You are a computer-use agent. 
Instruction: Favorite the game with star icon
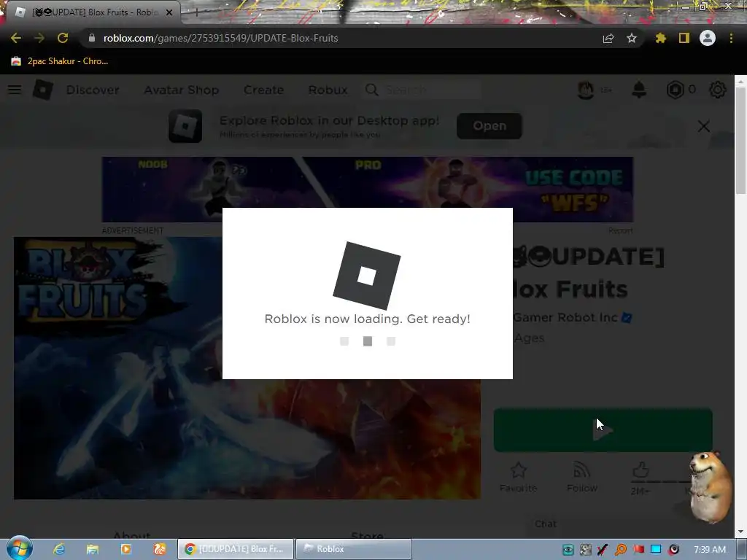pos(519,477)
